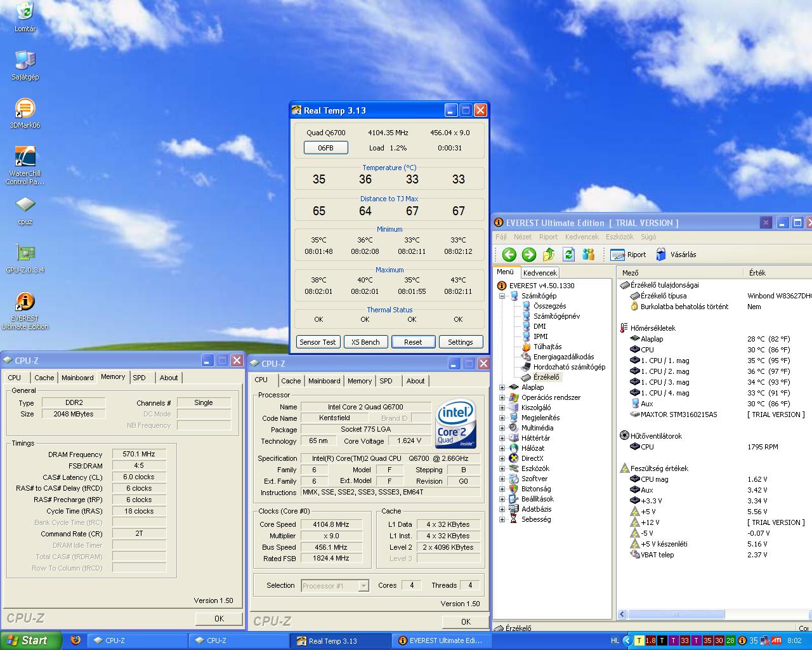Select the MAXTOR STM3160215AS row
812x650 pixels.
(674, 415)
